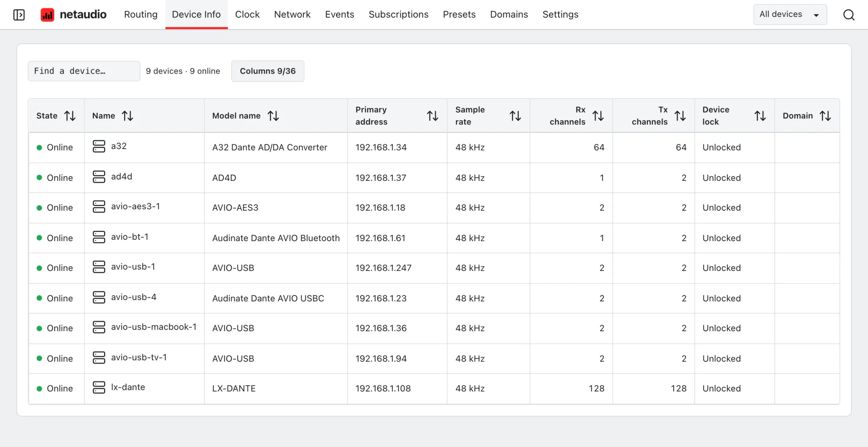The height and width of the screenshot is (447, 868).
Task: Switch to the Subscriptions tab
Action: point(398,14)
